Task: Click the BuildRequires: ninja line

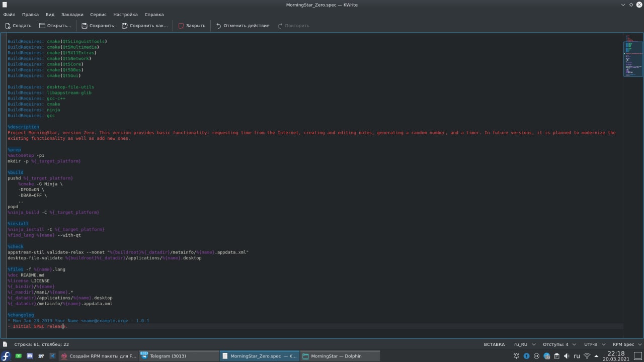Action: click(x=34, y=110)
